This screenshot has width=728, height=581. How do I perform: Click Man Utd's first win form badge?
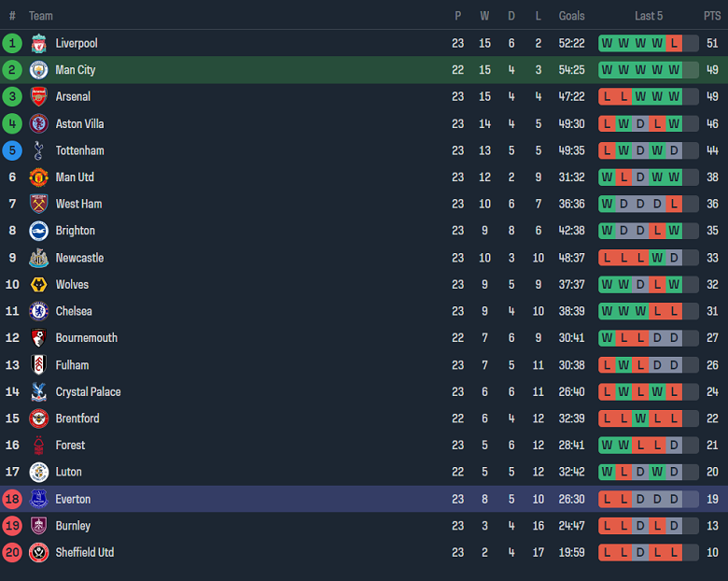pyautogui.click(x=607, y=177)
